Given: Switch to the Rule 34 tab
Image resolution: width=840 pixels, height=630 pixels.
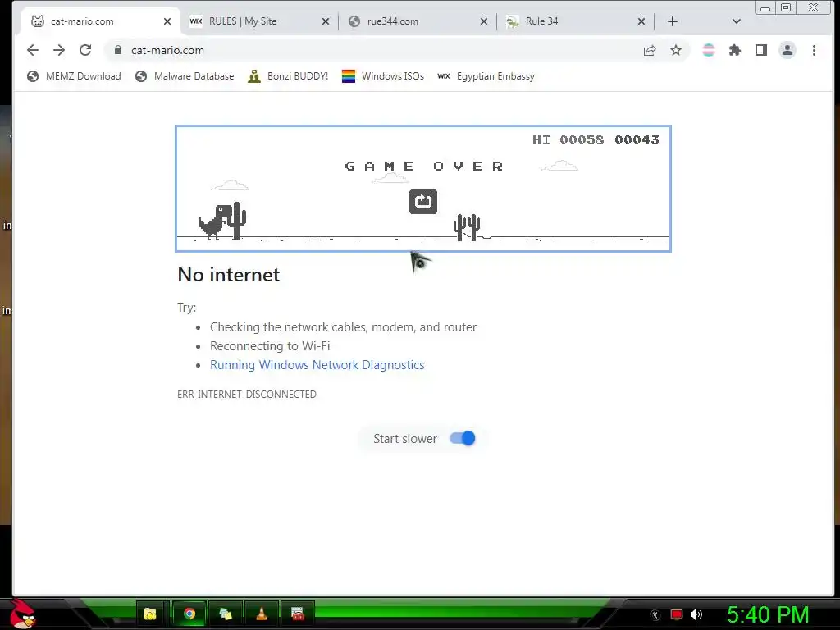Looking at the screenshot, I should (x=576, y=21).
